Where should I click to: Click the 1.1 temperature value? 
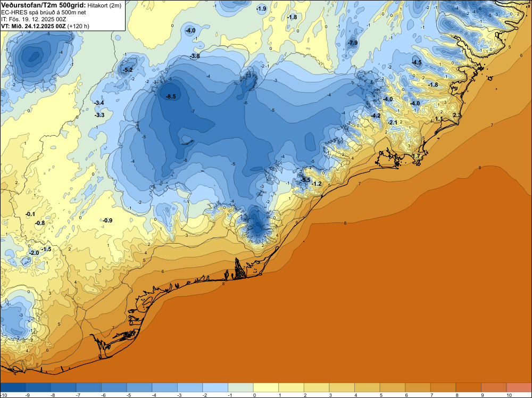439,119
